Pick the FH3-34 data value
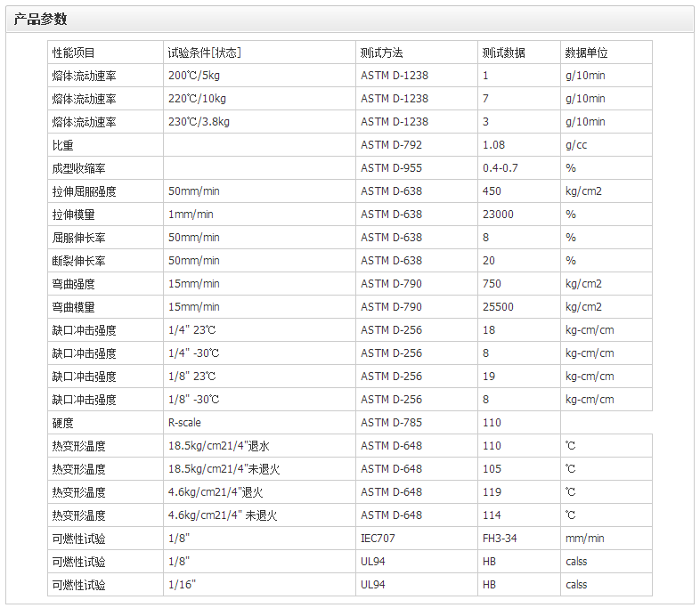 (518, 539)
